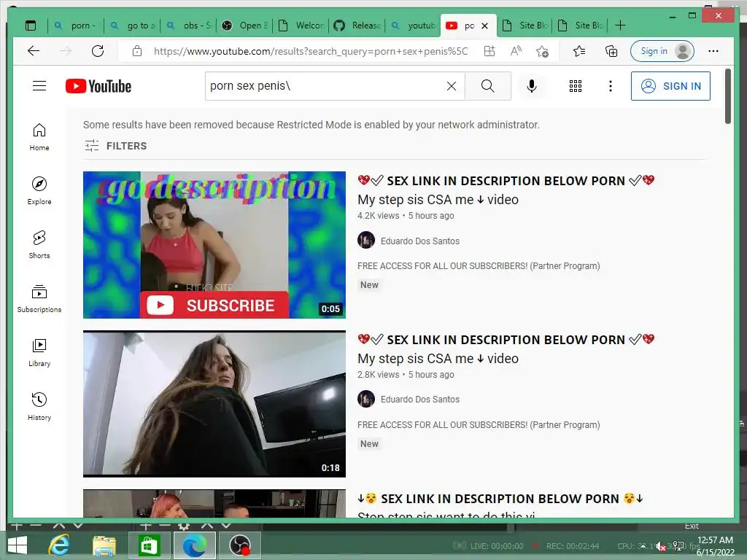
Task: Open the first video thumbnail with SUBSCRIBE banner
Action: pos(214,245)
